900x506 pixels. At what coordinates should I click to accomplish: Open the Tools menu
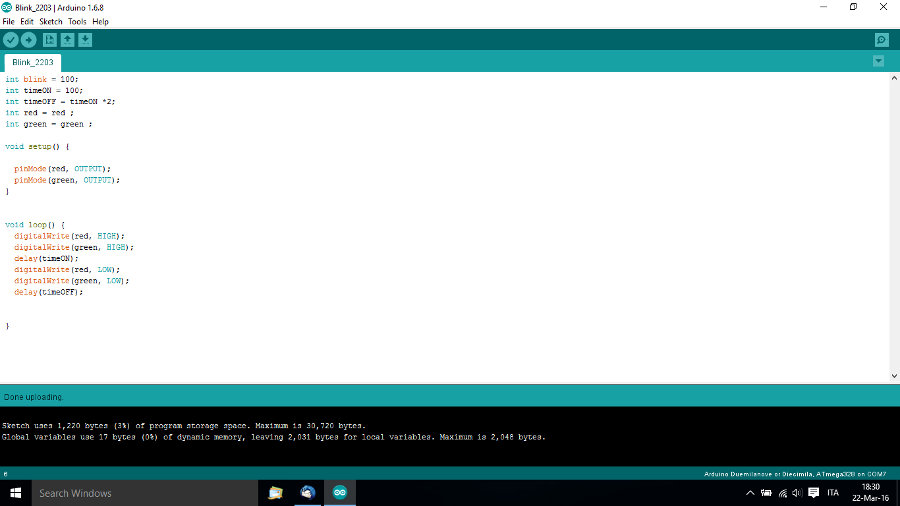point(77,22)
